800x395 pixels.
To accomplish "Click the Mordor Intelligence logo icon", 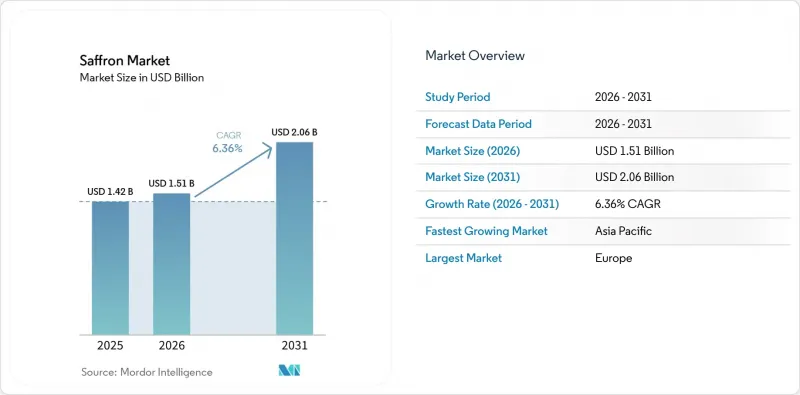I will [289, 370].
